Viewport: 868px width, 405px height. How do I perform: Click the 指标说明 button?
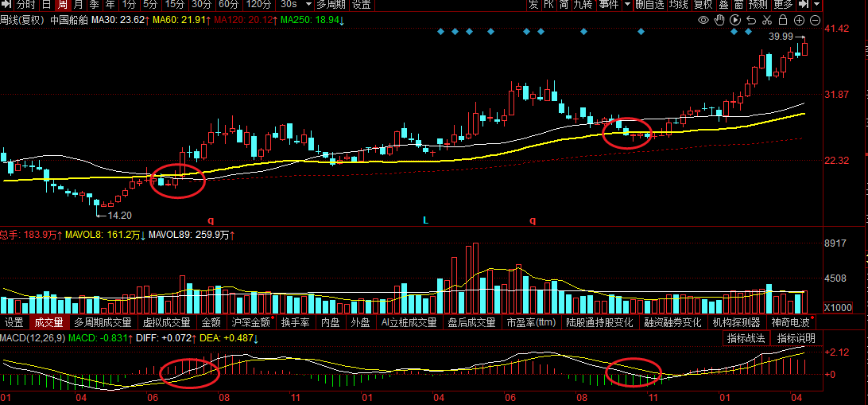(796, 338)
